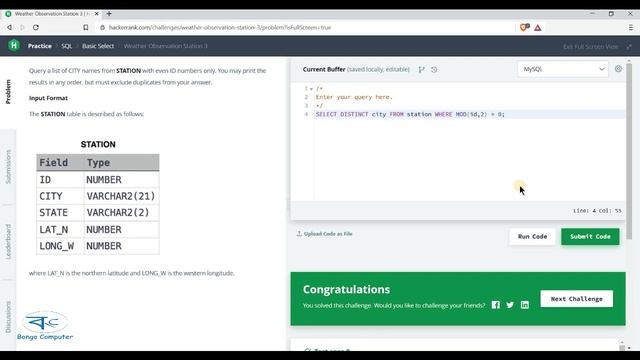Click the LONG_W field cell
640x360 pixels.
60,246
